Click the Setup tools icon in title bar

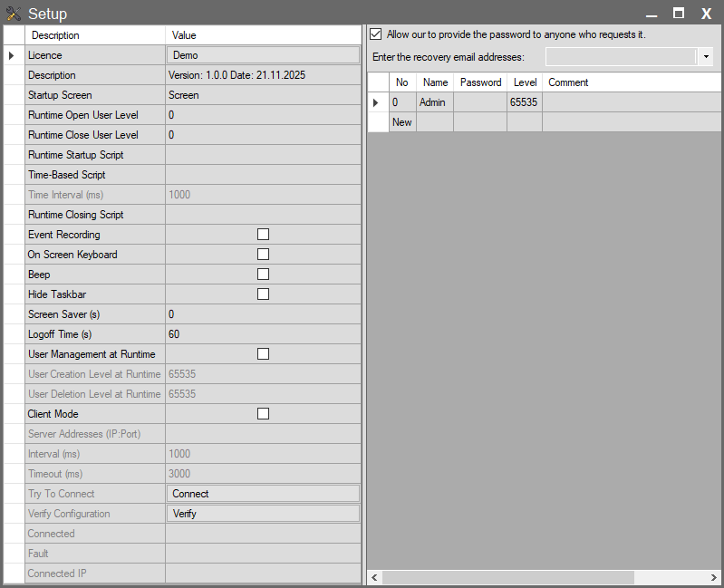tap(14, 14)
